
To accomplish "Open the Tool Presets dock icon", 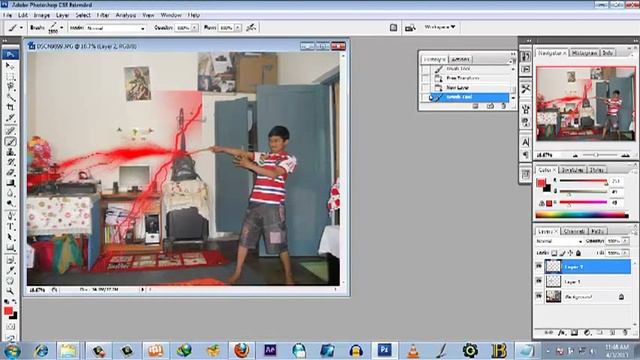I will pyautogui.click(x=526, y=88).
